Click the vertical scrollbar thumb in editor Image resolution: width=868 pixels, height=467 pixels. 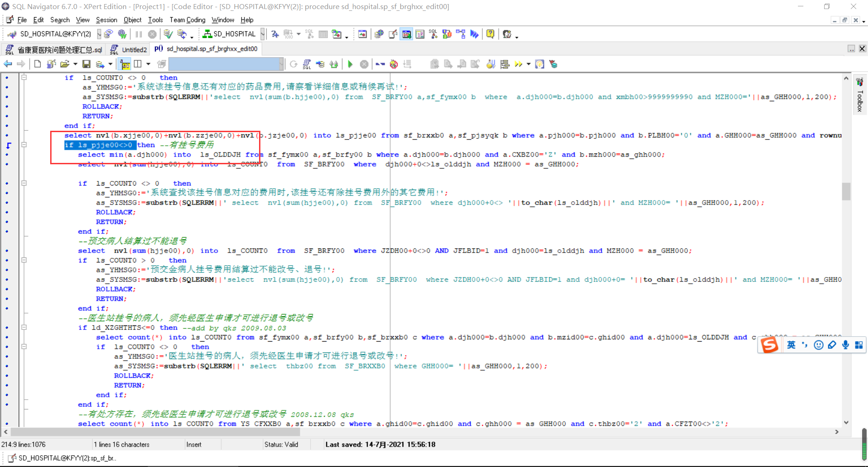click(846, 191)
